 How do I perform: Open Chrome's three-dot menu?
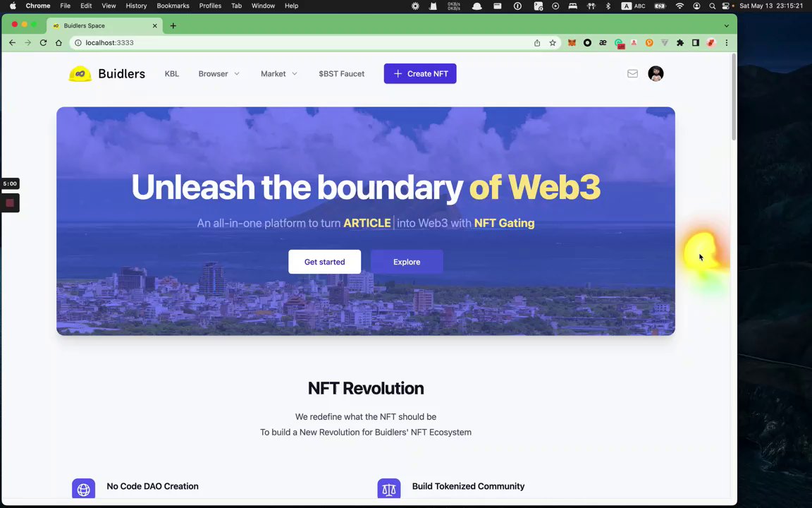coord(727,43)
